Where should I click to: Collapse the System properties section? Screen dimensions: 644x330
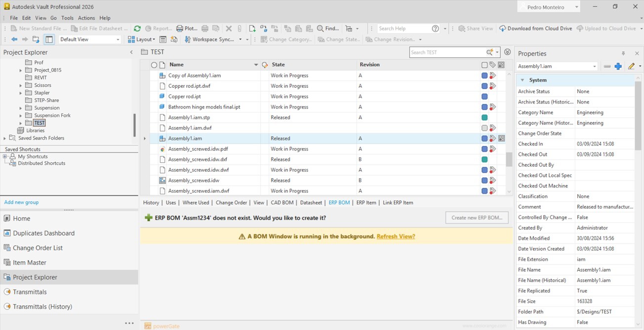pos(522,80)
